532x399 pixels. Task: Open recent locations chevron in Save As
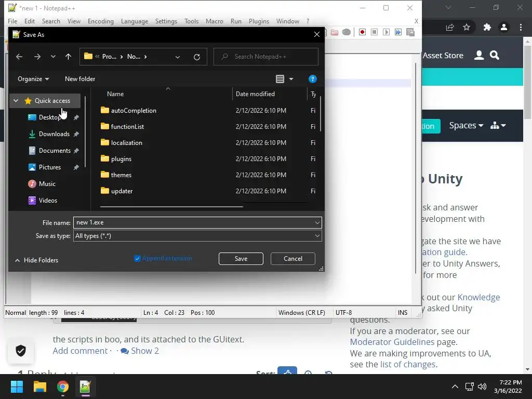click(x=53, y=57)
